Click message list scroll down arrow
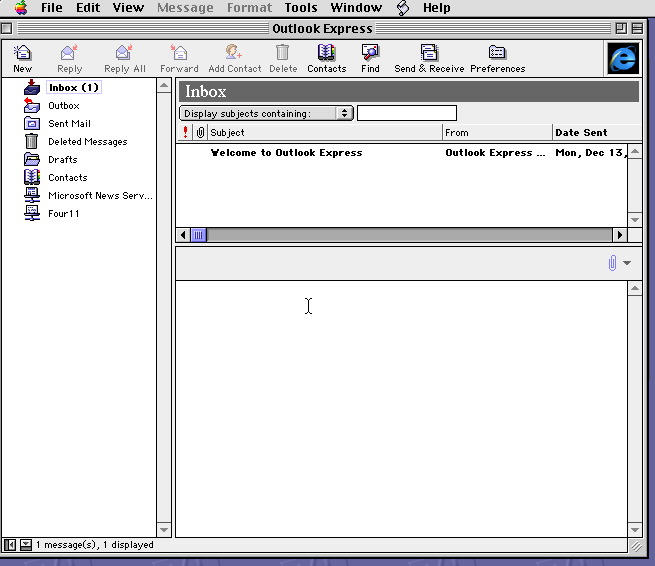Viewport: 655px width, 566px height. click(x=635, y=220)
